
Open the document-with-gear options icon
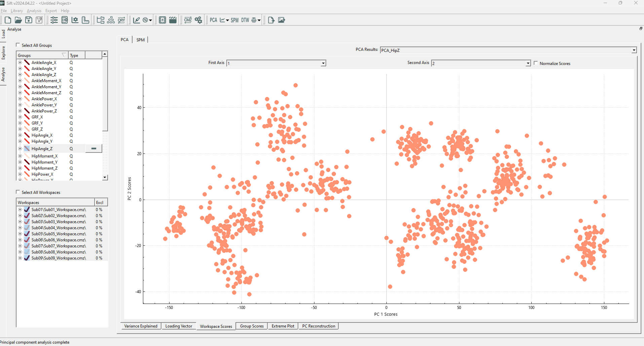(65, 20)
